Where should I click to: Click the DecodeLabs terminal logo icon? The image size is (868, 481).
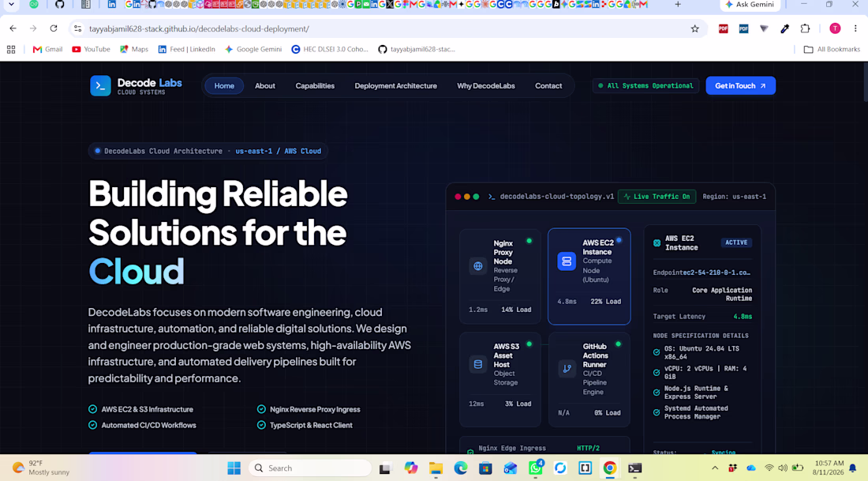pyautogui.click(x=100, y=86)
